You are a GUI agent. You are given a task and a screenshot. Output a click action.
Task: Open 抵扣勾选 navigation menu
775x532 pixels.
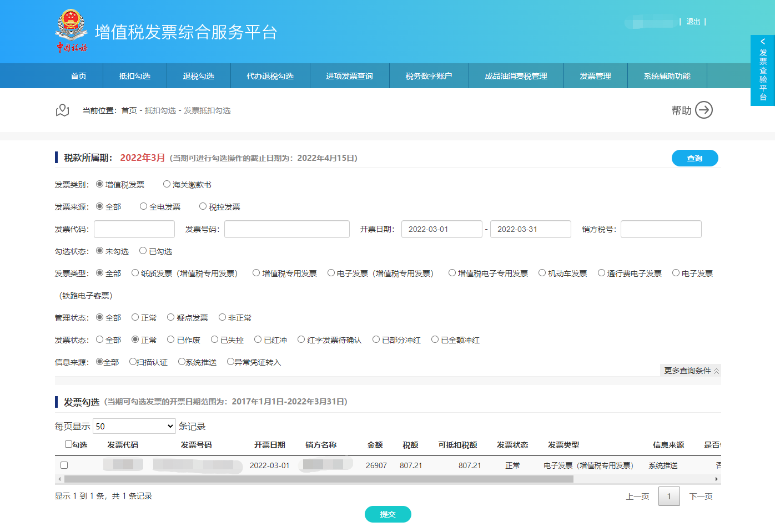[x=135, y=76]
